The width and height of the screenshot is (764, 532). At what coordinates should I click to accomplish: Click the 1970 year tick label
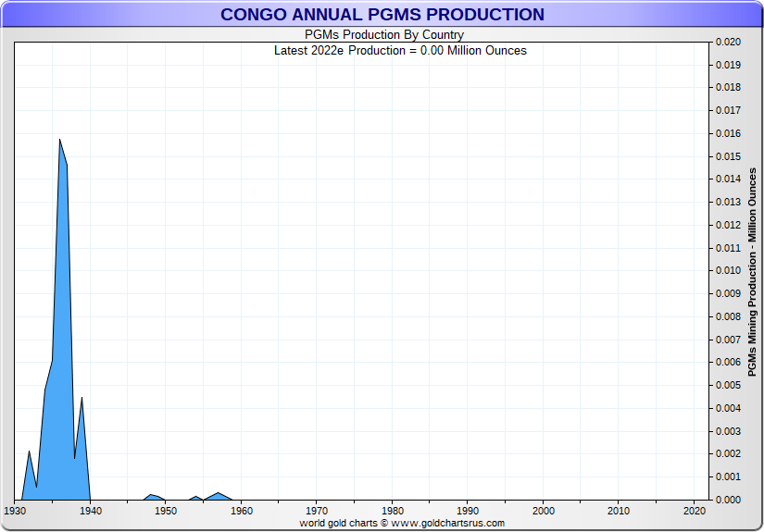[317, 511]
